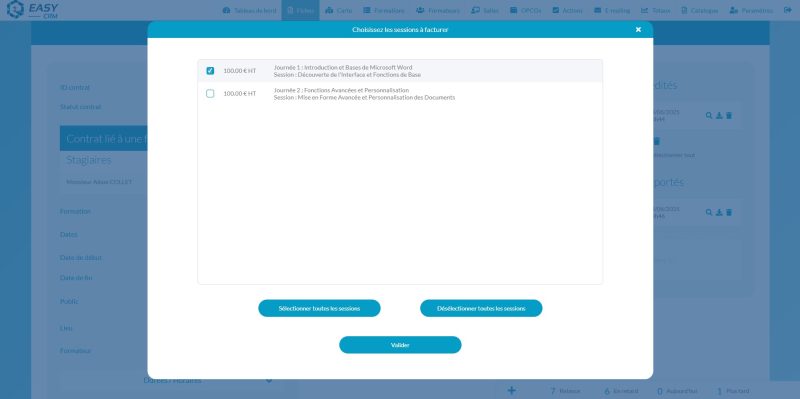
Task: Click the Date de début label
Action: 81,258
